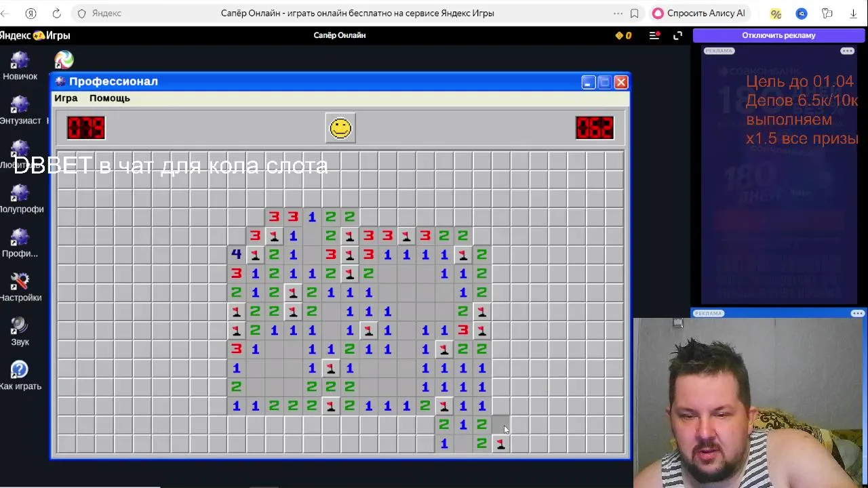Image resolution: width=868 pixels, height=488 pixels.
Task: Click the mine counter display 079
Action: click(86, 127)
